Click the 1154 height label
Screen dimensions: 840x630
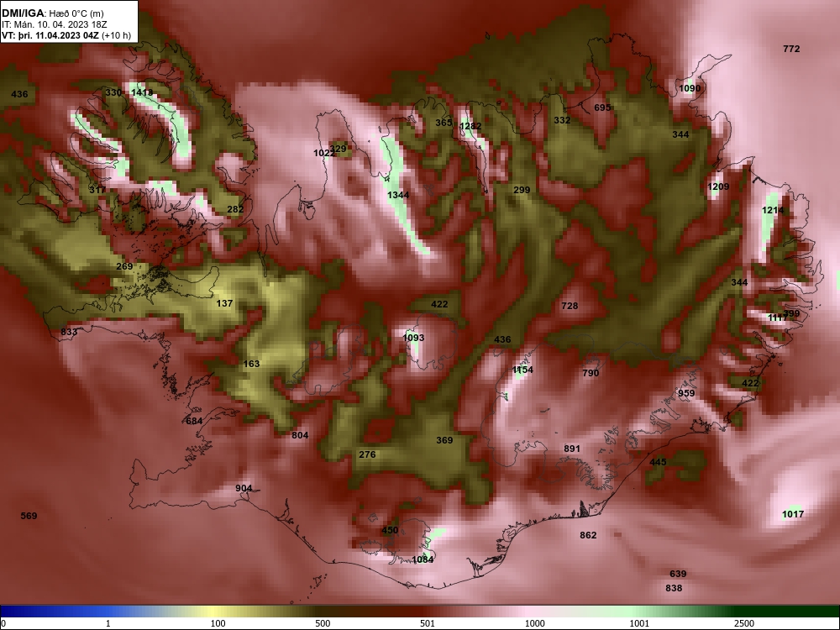click(522, 370)
